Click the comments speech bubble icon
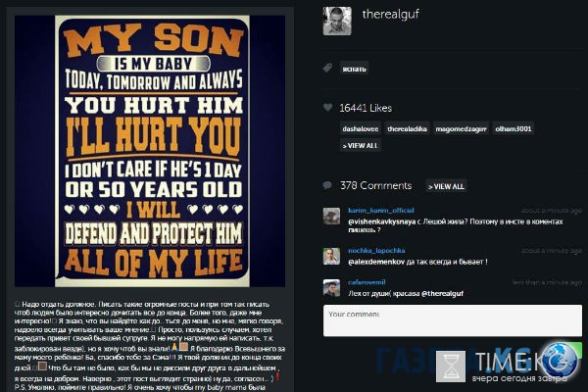This screenshot has height=392, width=588. tap(327, 185)
